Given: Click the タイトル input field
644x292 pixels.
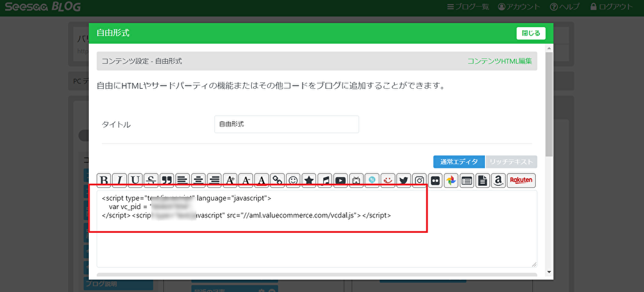Looking at the screenshot, I should tap(287, 124).
